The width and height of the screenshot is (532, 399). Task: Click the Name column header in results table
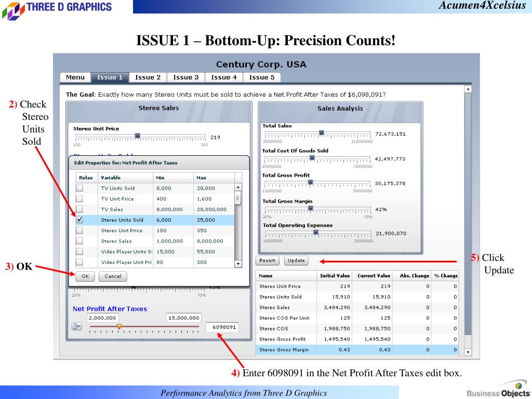click(286, 276)
